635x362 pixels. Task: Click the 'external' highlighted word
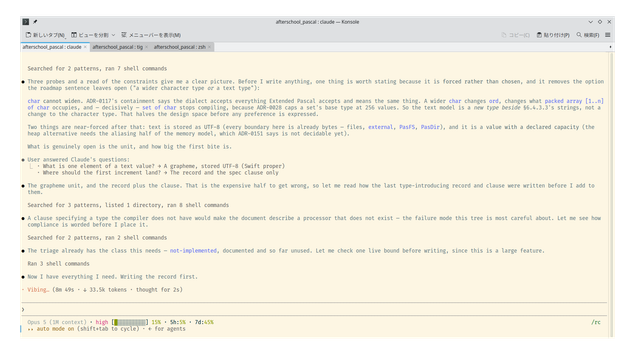(380, 127)
